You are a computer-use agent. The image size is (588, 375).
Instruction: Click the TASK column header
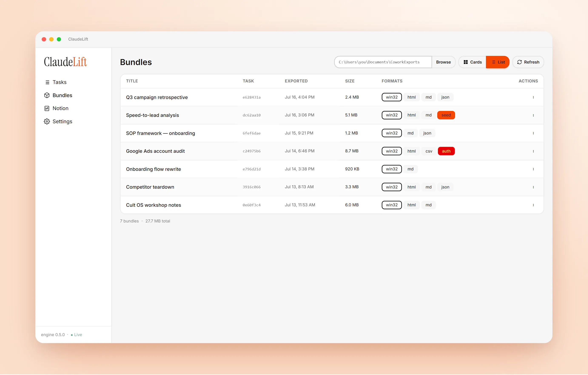[248, 81]
